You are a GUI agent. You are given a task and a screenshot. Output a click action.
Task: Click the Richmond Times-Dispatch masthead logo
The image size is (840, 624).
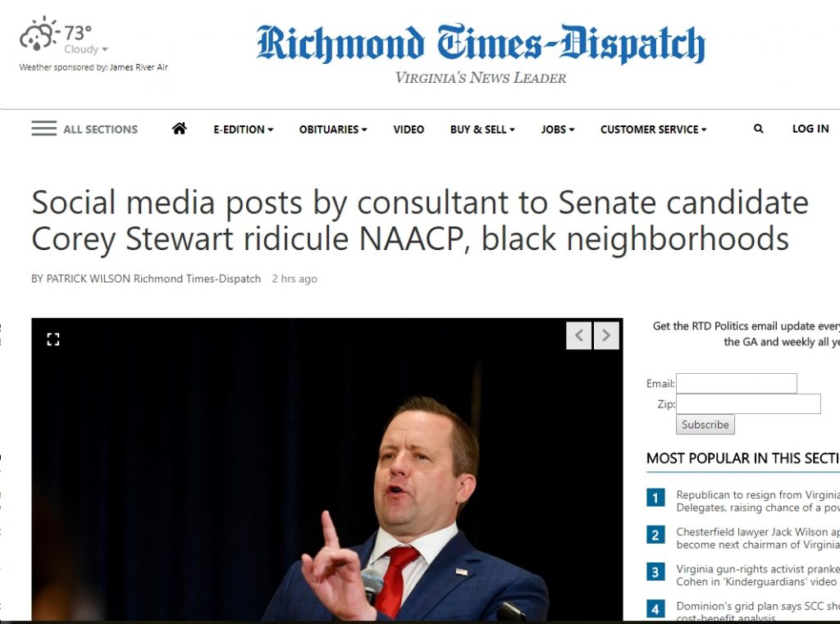(x=481, y=44)
